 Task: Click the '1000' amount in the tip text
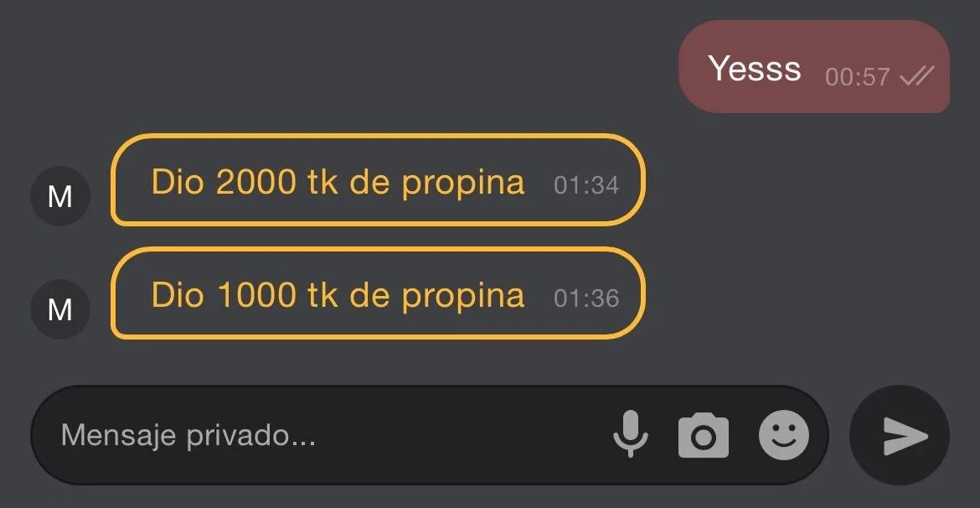tap(255, 295)
